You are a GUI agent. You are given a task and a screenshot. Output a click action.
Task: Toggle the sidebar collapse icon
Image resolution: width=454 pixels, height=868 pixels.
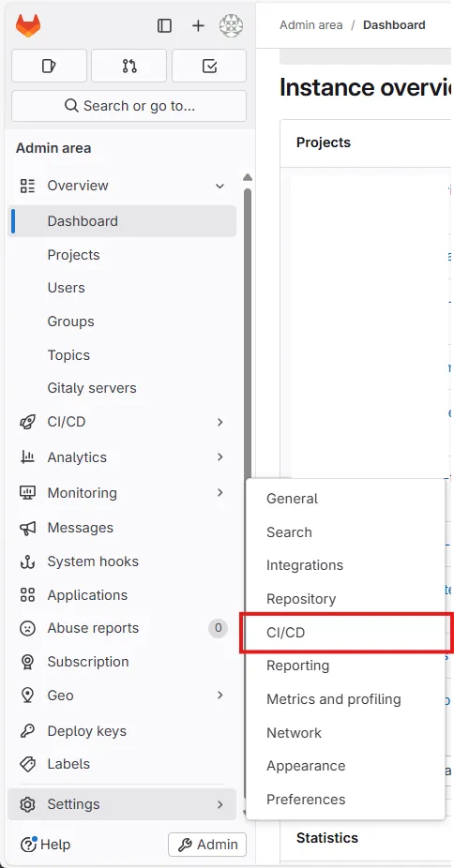pyautogui.click(x=164, y=25)
